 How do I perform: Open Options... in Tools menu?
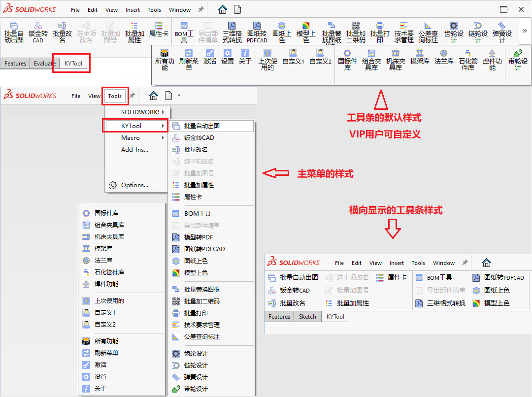pyautogui.click(x=134, y=185)
